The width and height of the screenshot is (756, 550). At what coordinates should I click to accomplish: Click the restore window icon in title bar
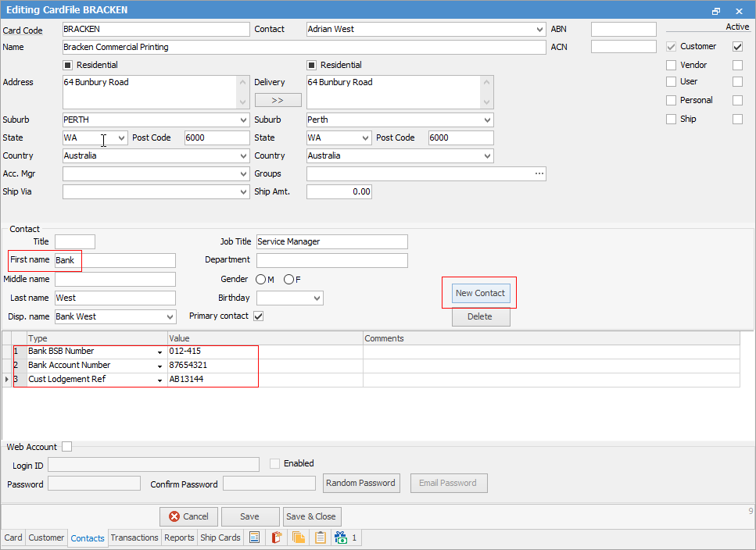click(x=715, y=10)
